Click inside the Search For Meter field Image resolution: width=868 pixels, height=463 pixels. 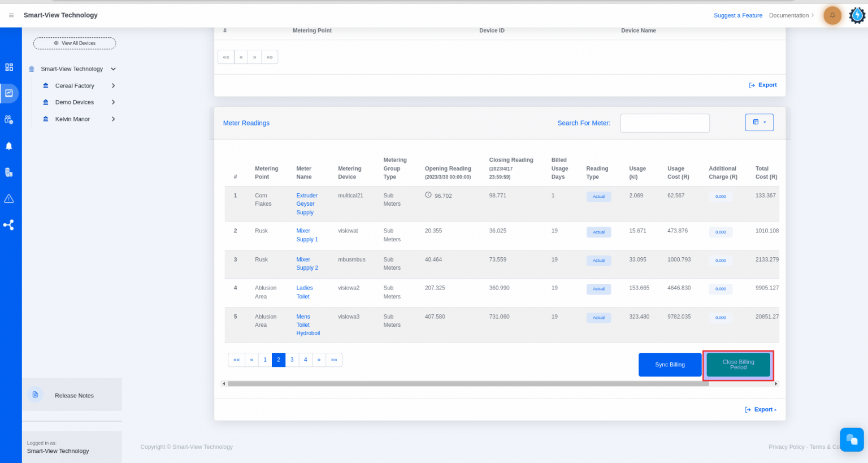[665, 123]
